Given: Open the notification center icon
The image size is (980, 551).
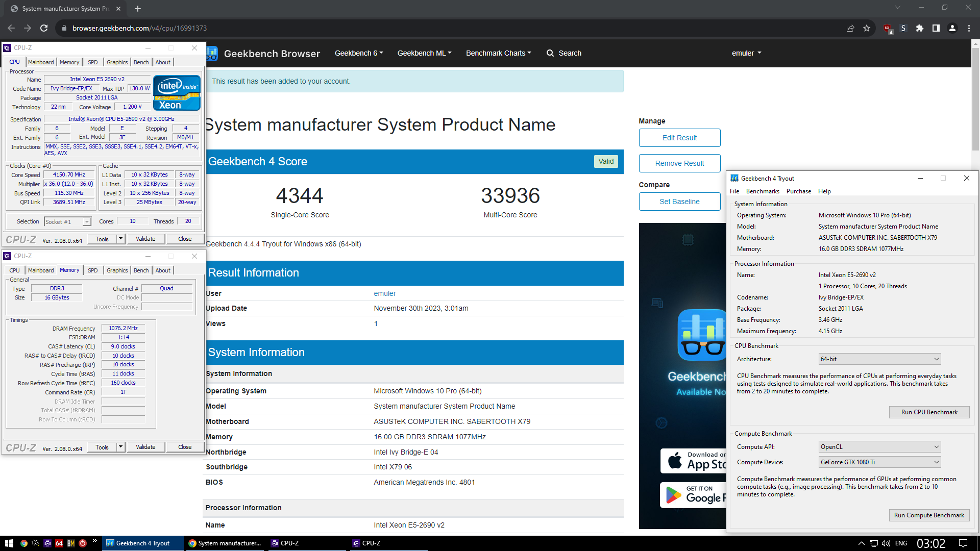Looking at the screenshot, I should (x=963, y=543).
